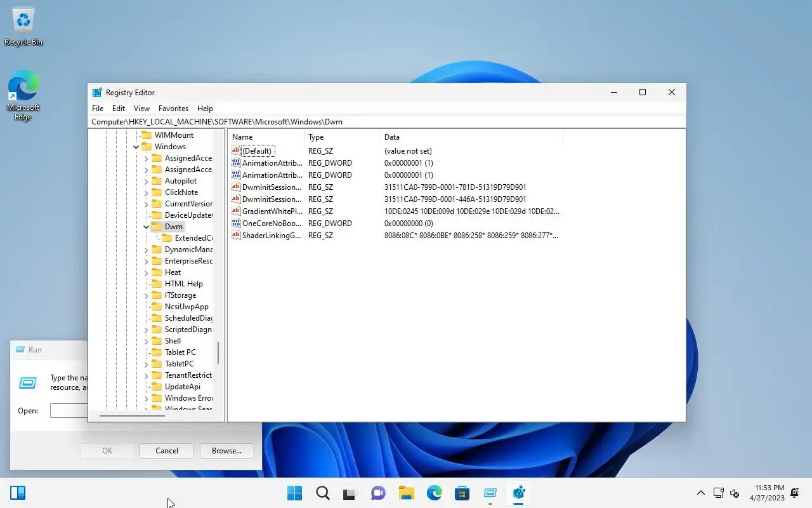Click the Type column header
The image size is (812, 508).
(x=342, y=137)
